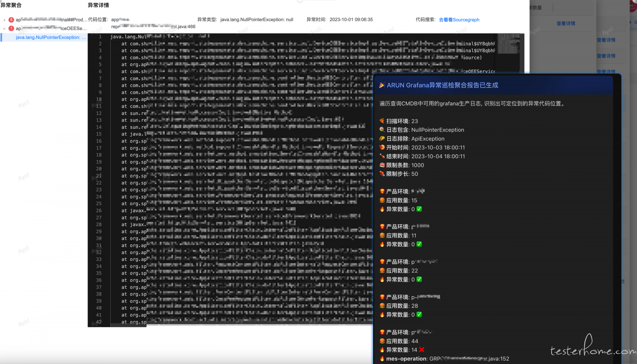The height and width of the screenshot is (364, 637).
Task: Click the green check under 应用数量: 15
Action: pos(419,209)
